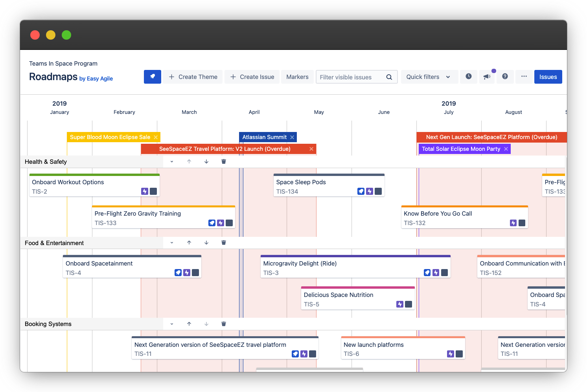Click the lightning icon on Onboard Workout Options card

tap(145, 191)
